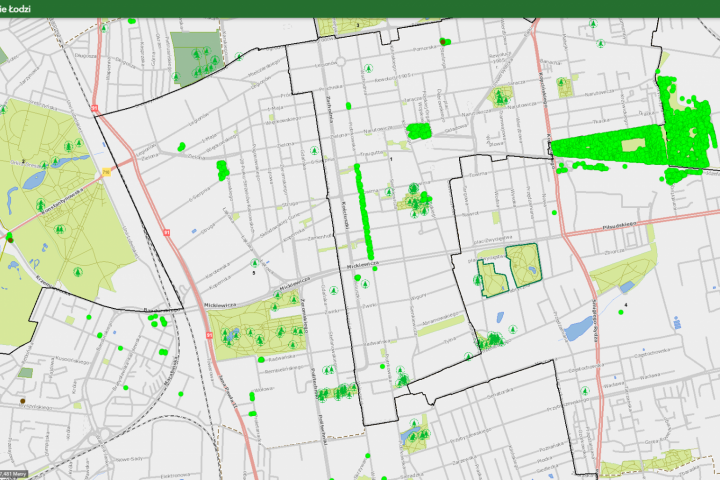Select the lowest tree marker in the large west park
720x480 pixels.
click(78, 272)
